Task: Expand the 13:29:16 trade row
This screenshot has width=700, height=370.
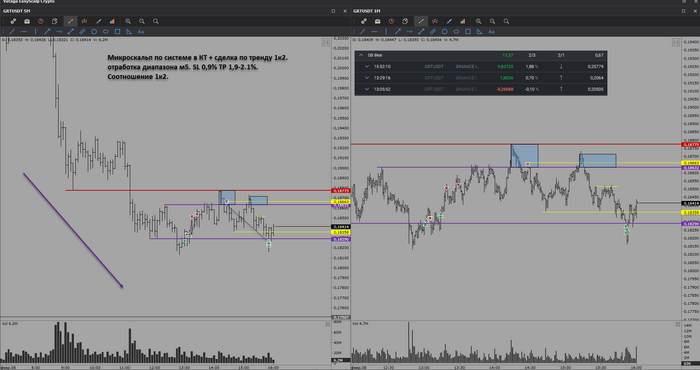Action: click(367, 78)
